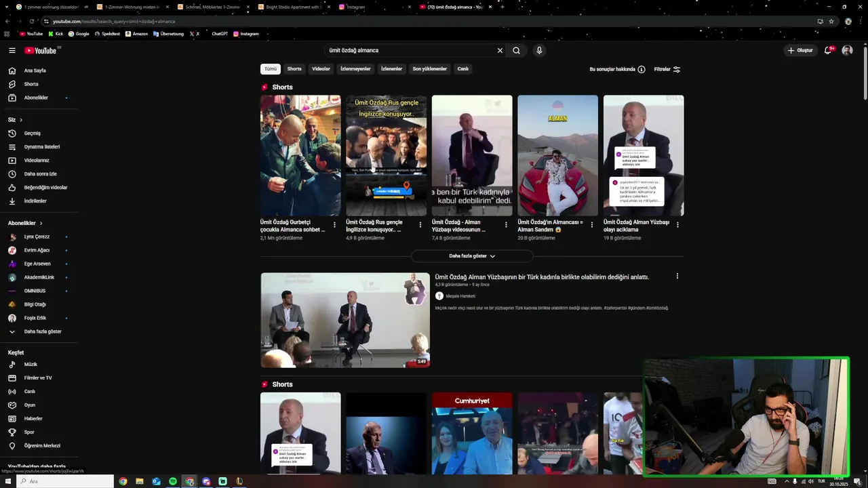Open options for 'Alman Yüzbaşı videosunun' Short
The image size is (868, 488).
pyautogui.click(x=506, y=225)
